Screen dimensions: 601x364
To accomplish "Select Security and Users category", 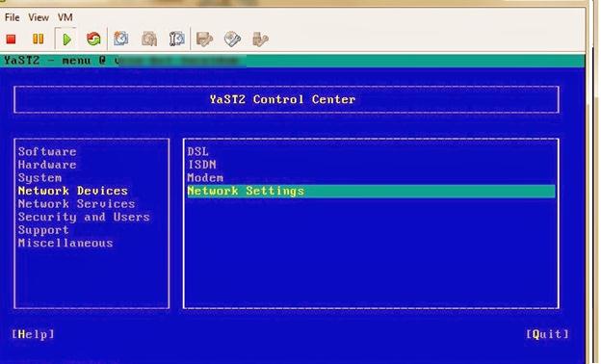I will (x=84, y=217).
